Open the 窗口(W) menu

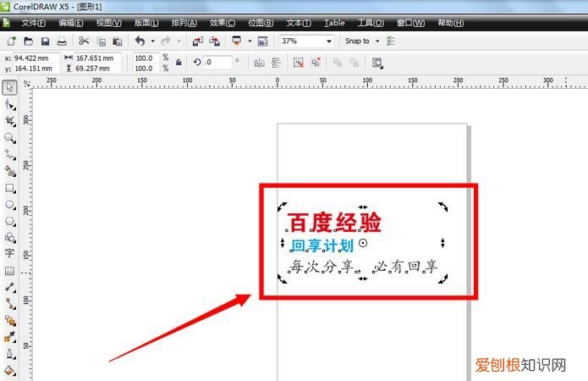tap(411, 23)
